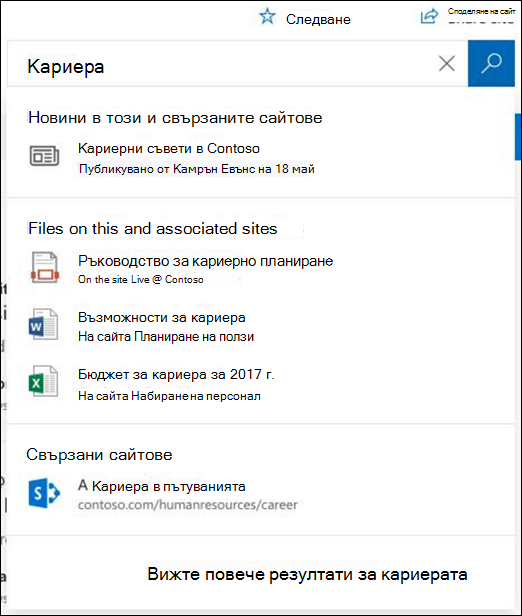Clear the search with the X button

(x=447, y=63)
